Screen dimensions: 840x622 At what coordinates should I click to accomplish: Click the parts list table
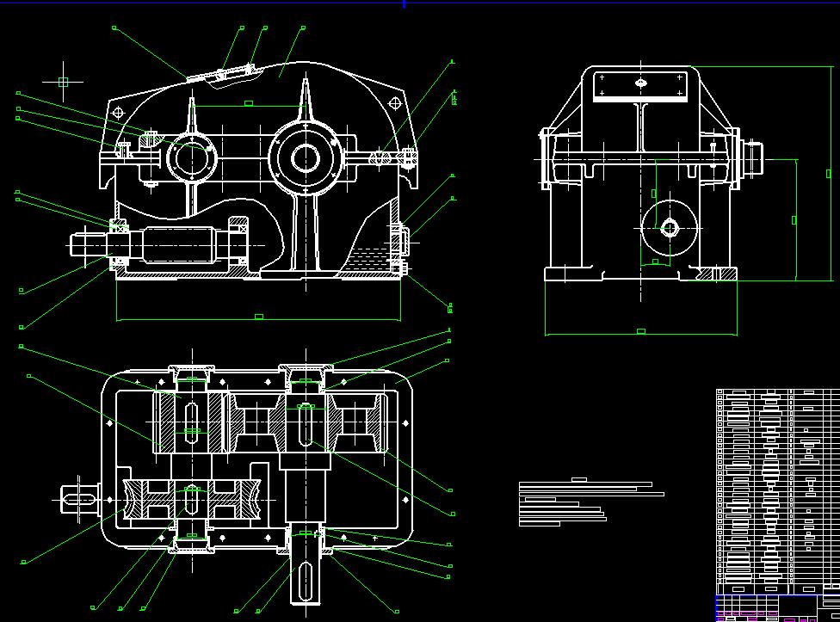pyautogui.click(x=778, y=491)
